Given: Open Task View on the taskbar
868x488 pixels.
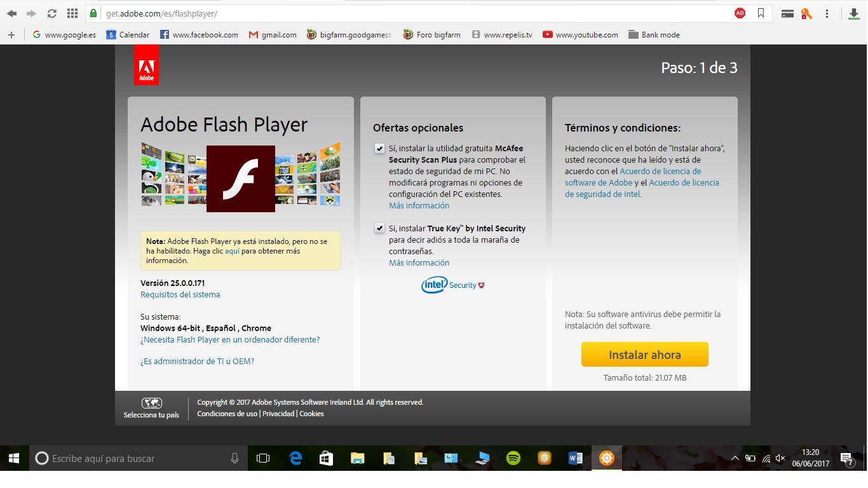Looking at the screenshot, I should 263,458.
